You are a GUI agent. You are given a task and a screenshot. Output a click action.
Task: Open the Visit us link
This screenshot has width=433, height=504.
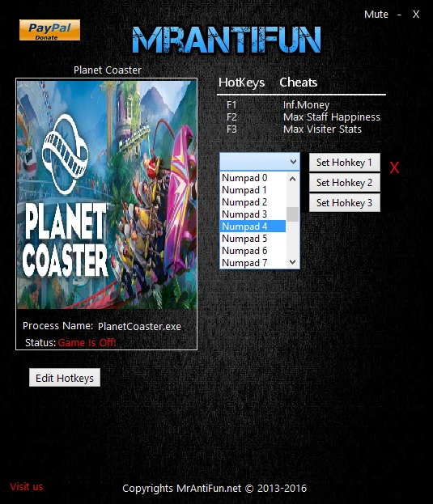[x=27, y=487]
